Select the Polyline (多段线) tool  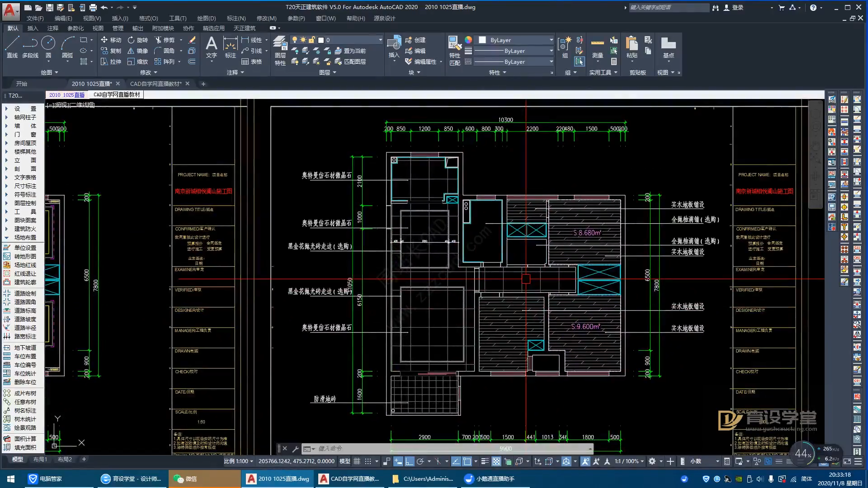[30, 47]
